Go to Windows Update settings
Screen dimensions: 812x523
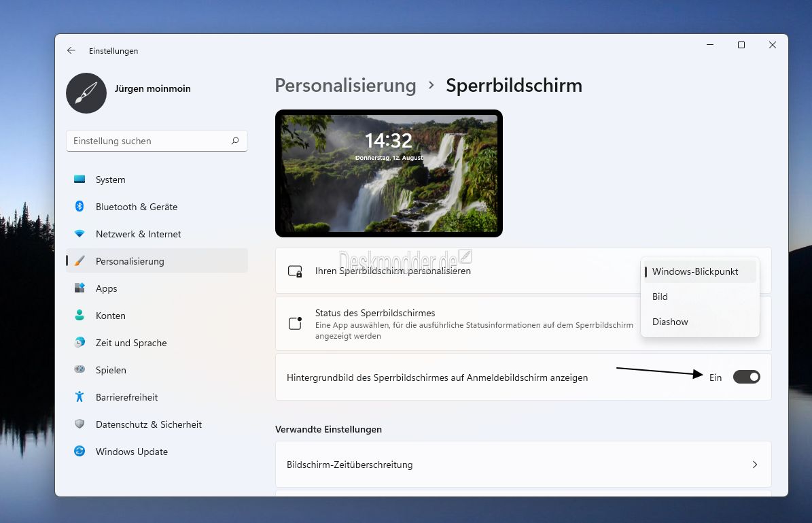click(156, 452)
